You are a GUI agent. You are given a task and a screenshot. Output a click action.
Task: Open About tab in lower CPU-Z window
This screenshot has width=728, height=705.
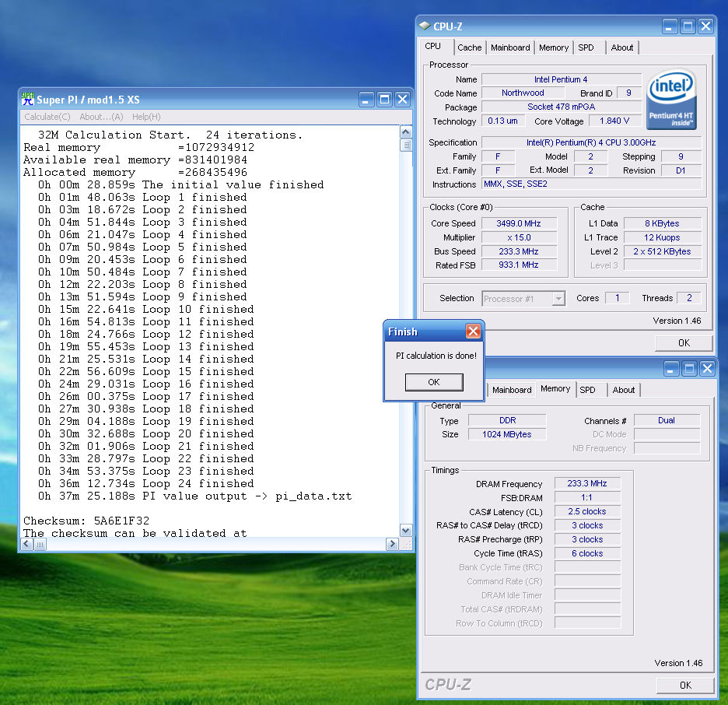[624, 390]
